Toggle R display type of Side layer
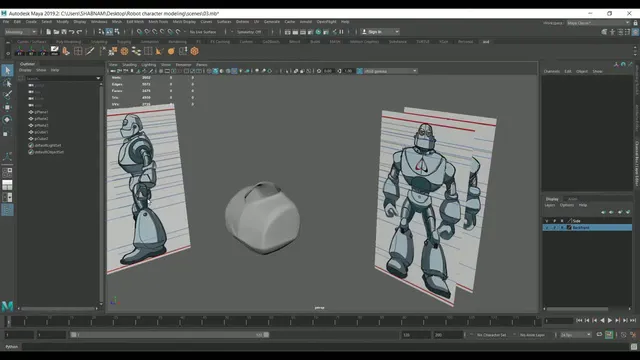 point(562,221)
